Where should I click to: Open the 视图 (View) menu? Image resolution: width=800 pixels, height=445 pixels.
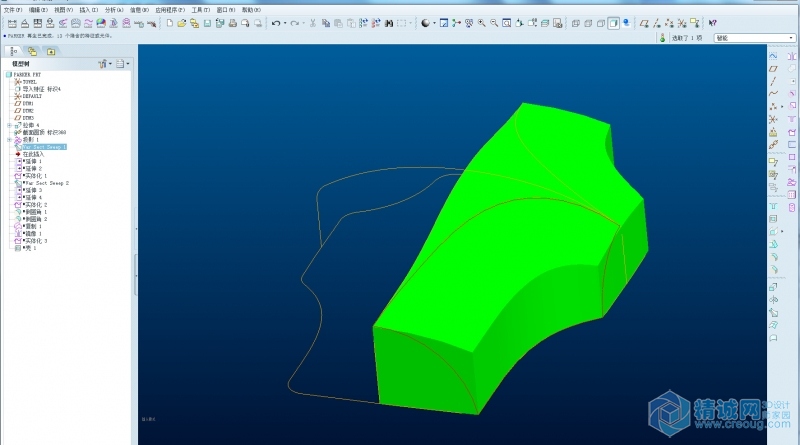coord(64,10)
